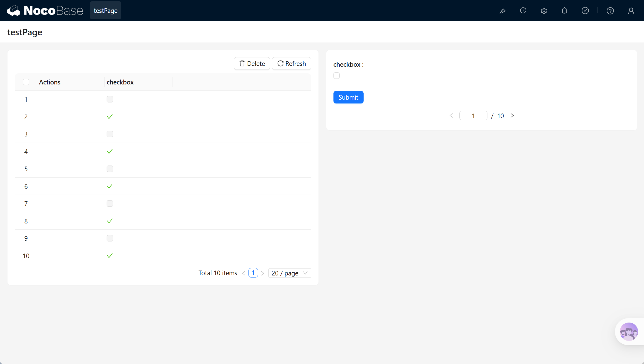This screenshot has width=644, height=364.
Task: Click the green checkmark in row 10
Action: (110, 256)
